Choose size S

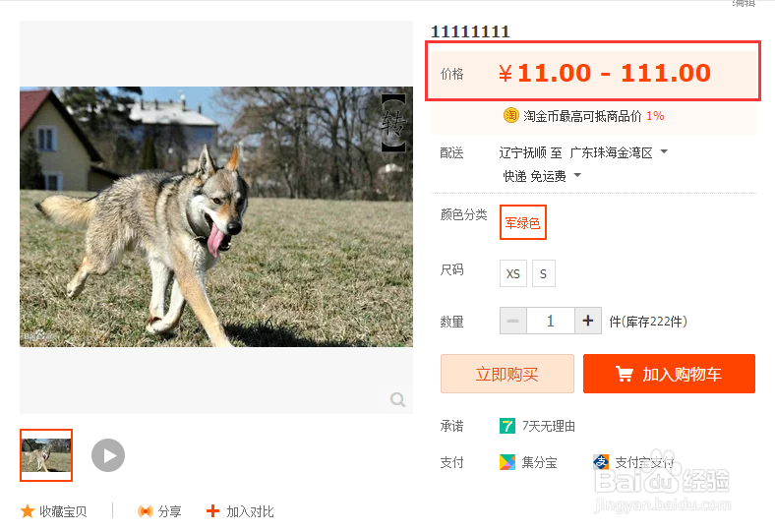pyautogui.click(x=544, y=273)
